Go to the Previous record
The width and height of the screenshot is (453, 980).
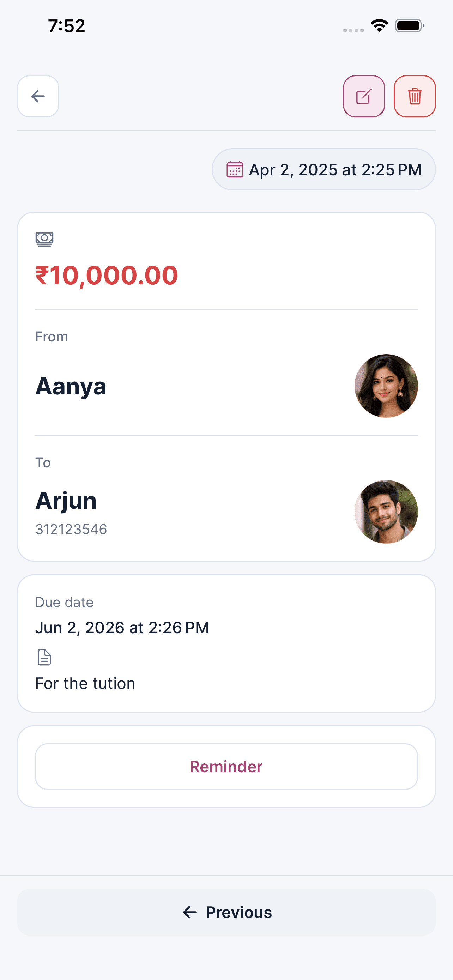(227, 912)
